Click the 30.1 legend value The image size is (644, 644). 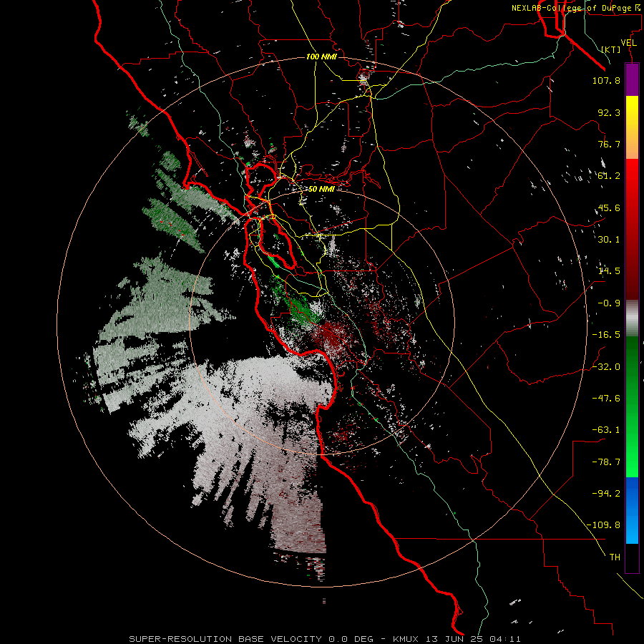[x=609, y=240]
